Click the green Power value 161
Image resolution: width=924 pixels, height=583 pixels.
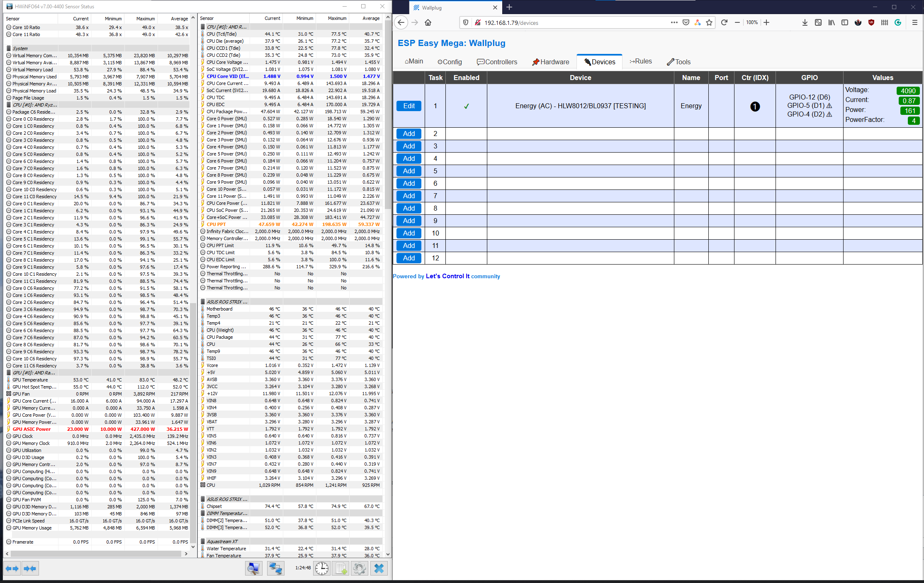tap(910, 111)
